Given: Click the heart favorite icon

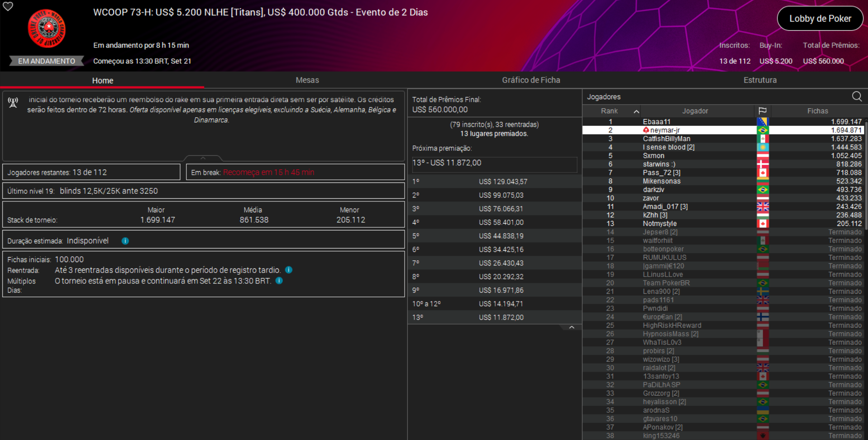Looking at the screenshot, I should pyautogui.click(x=8, y=6).
